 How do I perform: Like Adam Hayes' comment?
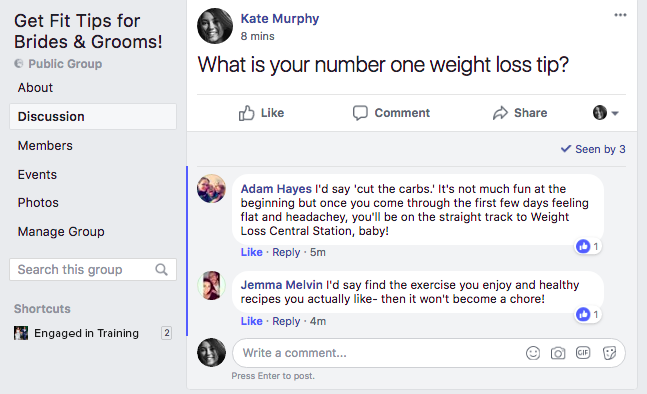[x=251, y=252]
